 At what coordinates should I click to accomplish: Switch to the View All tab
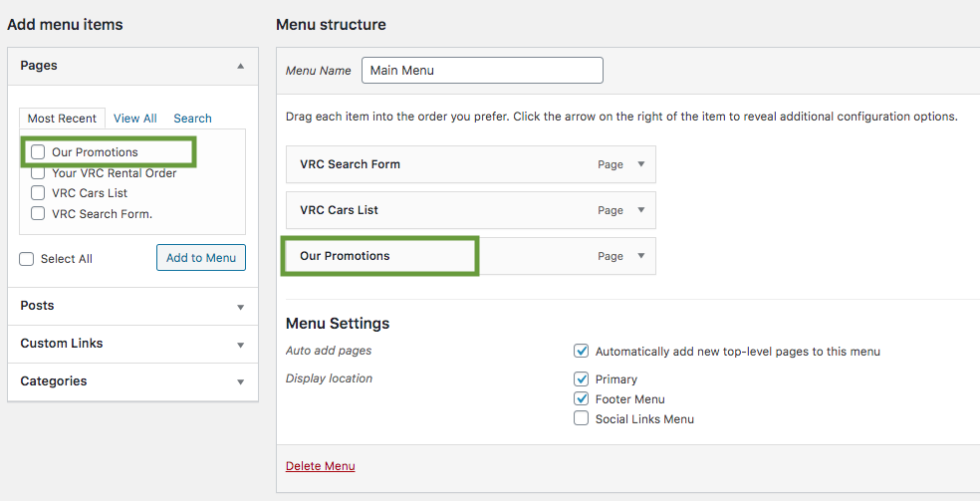pyautogui.click(x=135, y=119)
